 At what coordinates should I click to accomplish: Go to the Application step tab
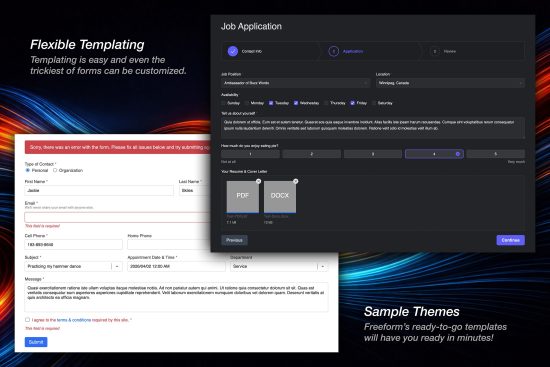click(371, 51)
